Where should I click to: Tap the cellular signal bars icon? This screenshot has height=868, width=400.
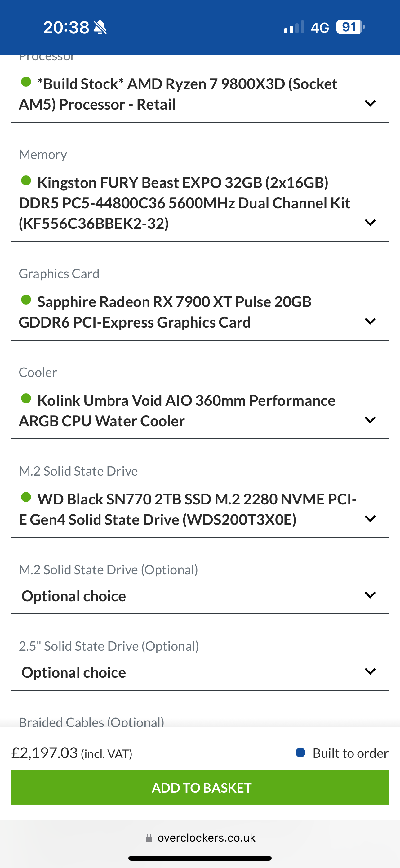[294, 27]
